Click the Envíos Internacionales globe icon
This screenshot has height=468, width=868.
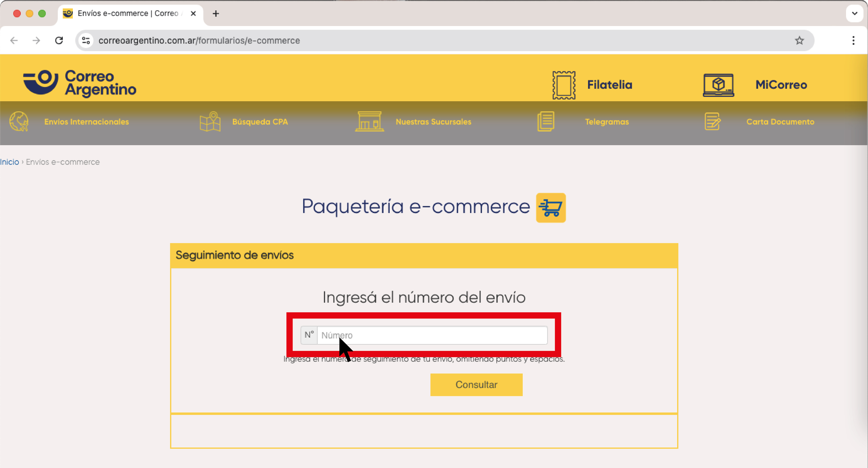pyautogui.click(x=19, y=121)
